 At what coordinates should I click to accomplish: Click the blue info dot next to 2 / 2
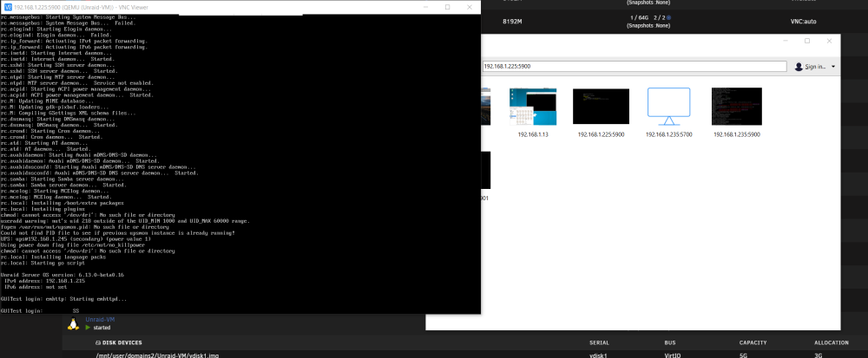tap(668, 18)
